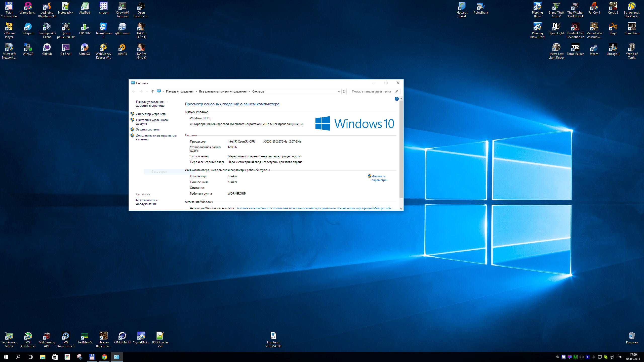Scroll down system properties panel
The image size is (644, 362).
[x=401, y=208]
